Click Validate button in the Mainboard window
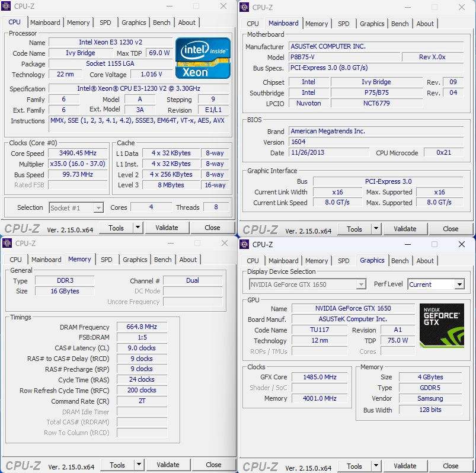Viewport: 476px width, 473px height. click(405, 229)
